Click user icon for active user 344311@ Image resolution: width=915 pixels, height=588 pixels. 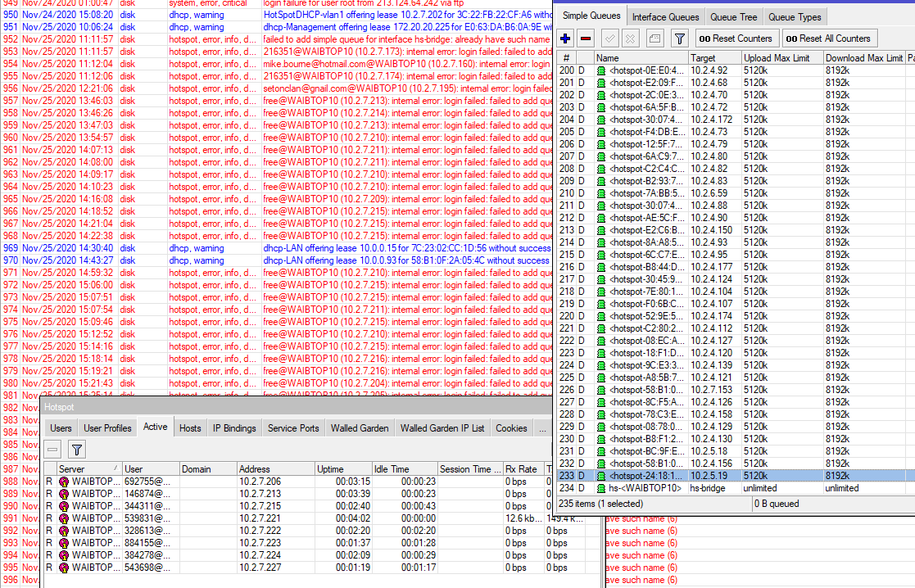tap(64, 506)
